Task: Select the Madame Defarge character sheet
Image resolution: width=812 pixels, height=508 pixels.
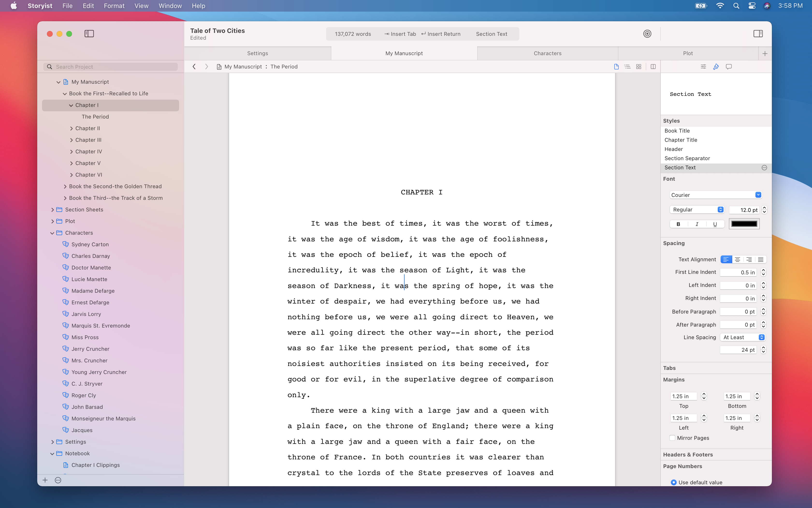Action: tap(93, 291)
